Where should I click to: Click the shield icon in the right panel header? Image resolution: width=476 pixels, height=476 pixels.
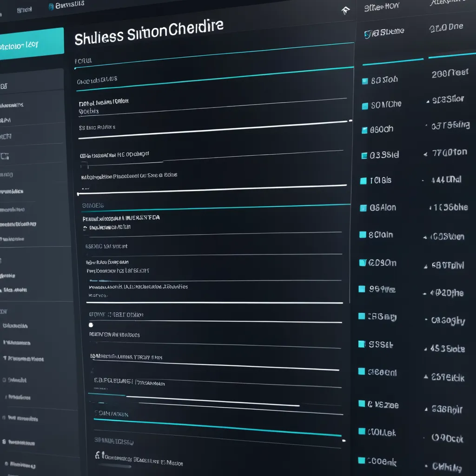(x=368, y=33)
